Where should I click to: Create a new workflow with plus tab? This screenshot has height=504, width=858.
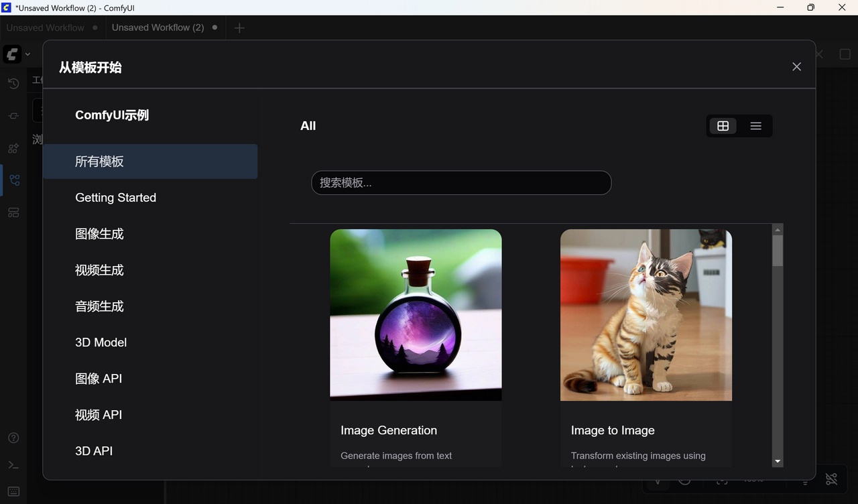point(239,27)
